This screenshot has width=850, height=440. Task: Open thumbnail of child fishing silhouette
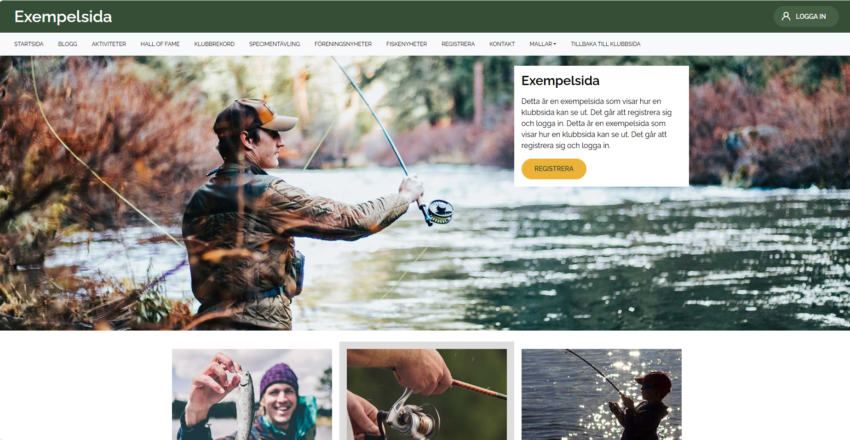click(x=601, y=394)
